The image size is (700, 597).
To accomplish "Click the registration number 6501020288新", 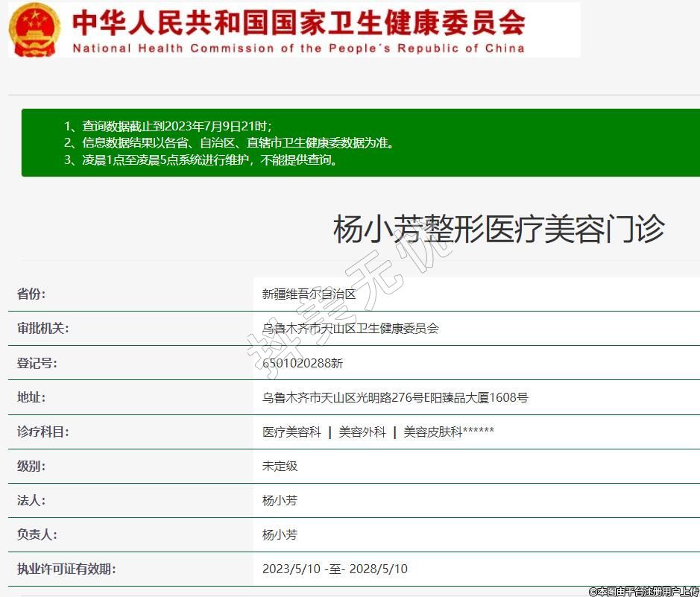I will (303, 363).
